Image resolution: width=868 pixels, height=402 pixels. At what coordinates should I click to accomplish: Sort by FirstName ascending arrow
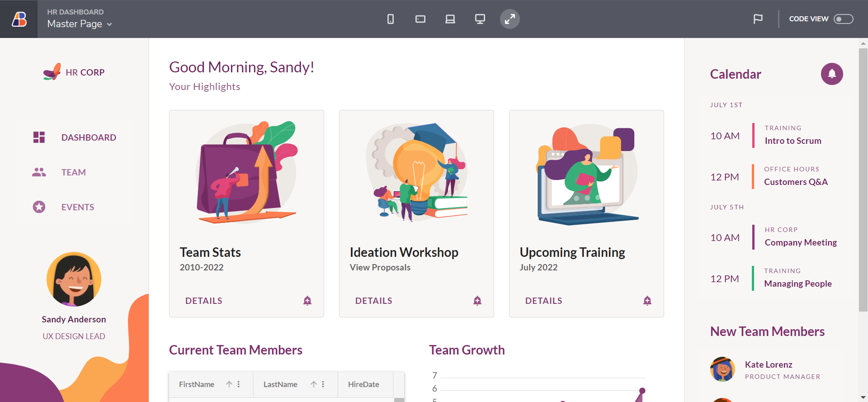pos(229,384)
